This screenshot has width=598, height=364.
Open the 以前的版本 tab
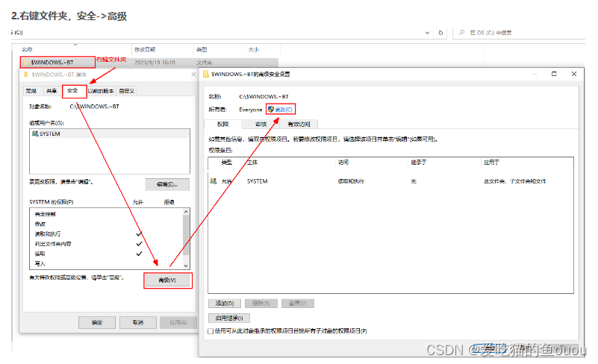click(x=101, y=91)
